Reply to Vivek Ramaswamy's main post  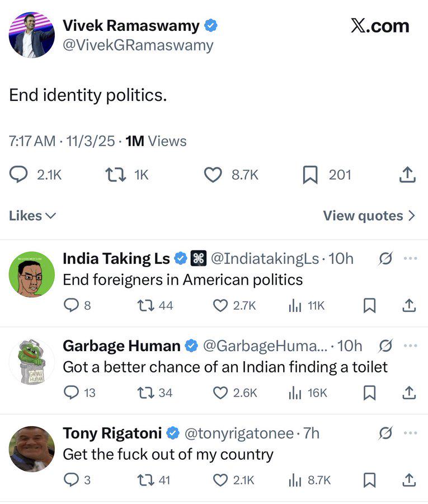(x=19, y=175)
